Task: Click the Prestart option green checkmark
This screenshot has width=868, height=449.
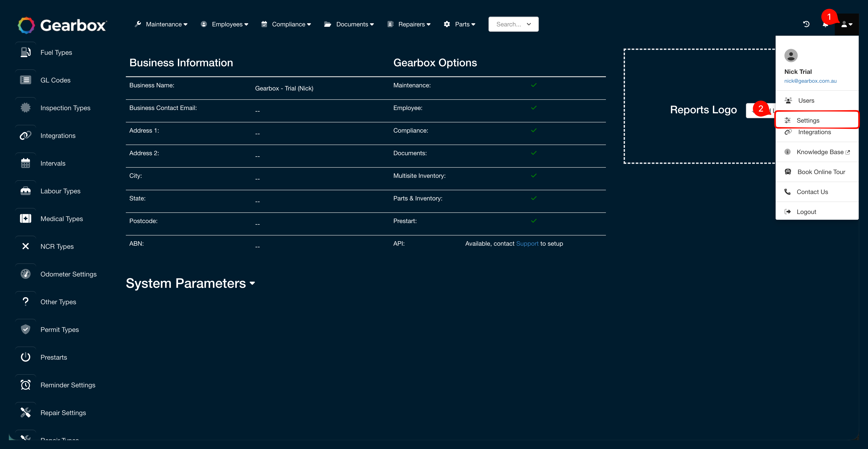Action: 533,221
